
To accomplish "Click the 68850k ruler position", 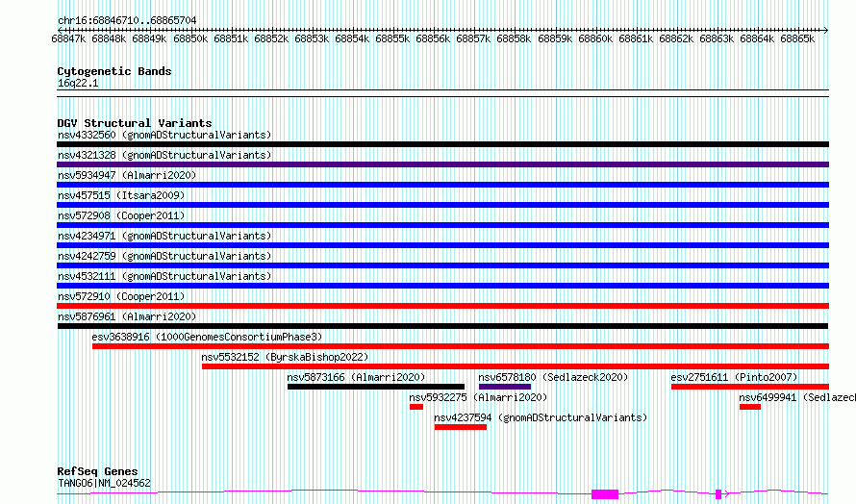I will coord(190,39).
